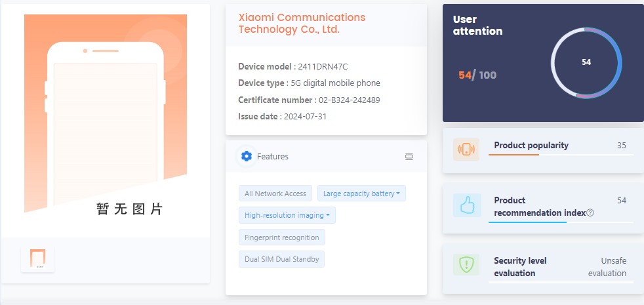Expand the High-resolution imaging dropdown
The width and height of the screenshot is (644, 305).
click(x=287, y=215)
